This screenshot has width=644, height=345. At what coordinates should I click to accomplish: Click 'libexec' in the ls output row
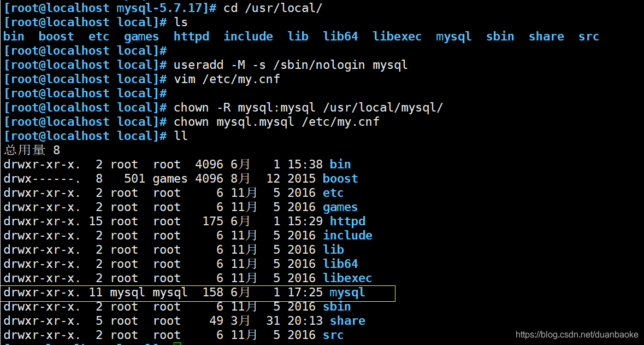tap(397, 36)
